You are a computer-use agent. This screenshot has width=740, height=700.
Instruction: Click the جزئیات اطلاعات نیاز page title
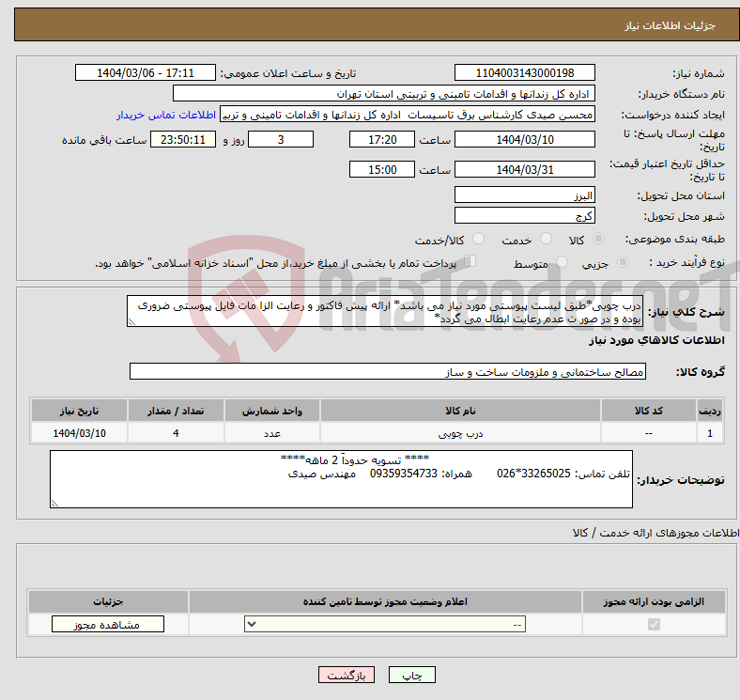(671, 25)
